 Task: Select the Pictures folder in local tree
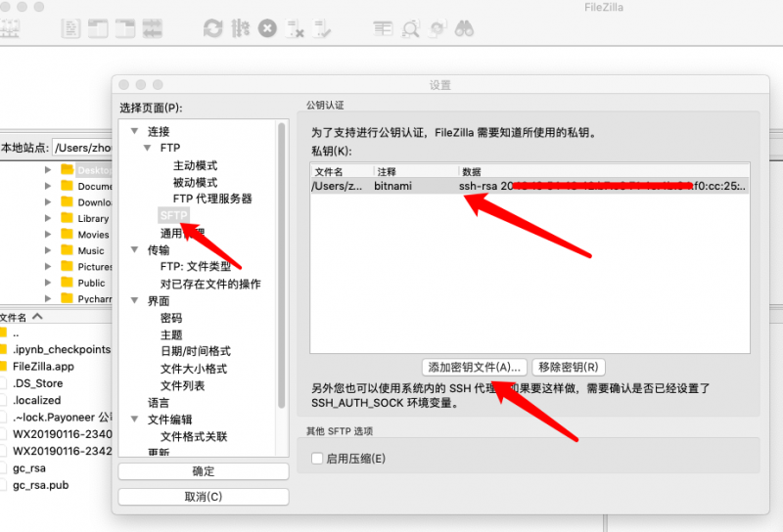point(95,267)
